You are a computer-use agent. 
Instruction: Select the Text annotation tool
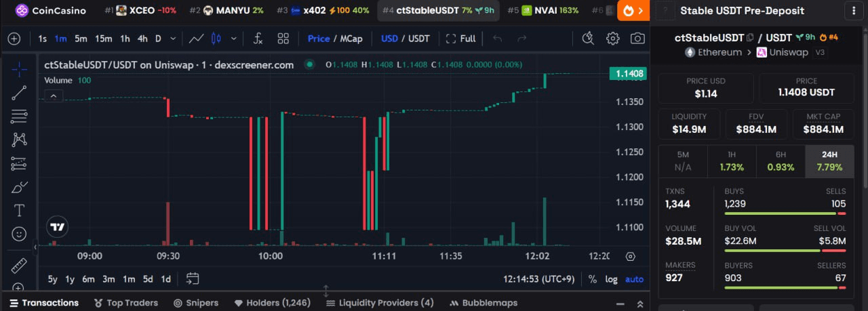pyautogui.click(x=19, y=210)
